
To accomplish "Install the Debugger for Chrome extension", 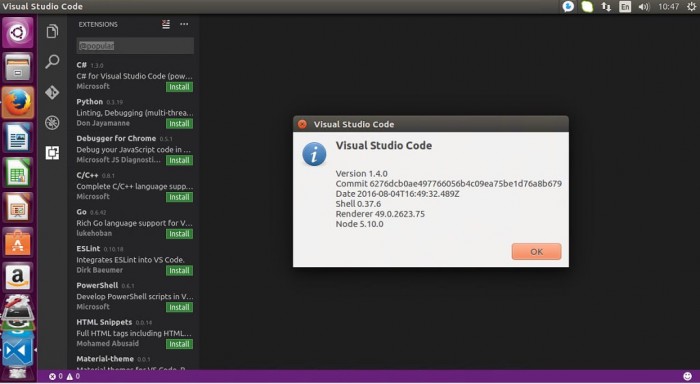I will (179, 160).
